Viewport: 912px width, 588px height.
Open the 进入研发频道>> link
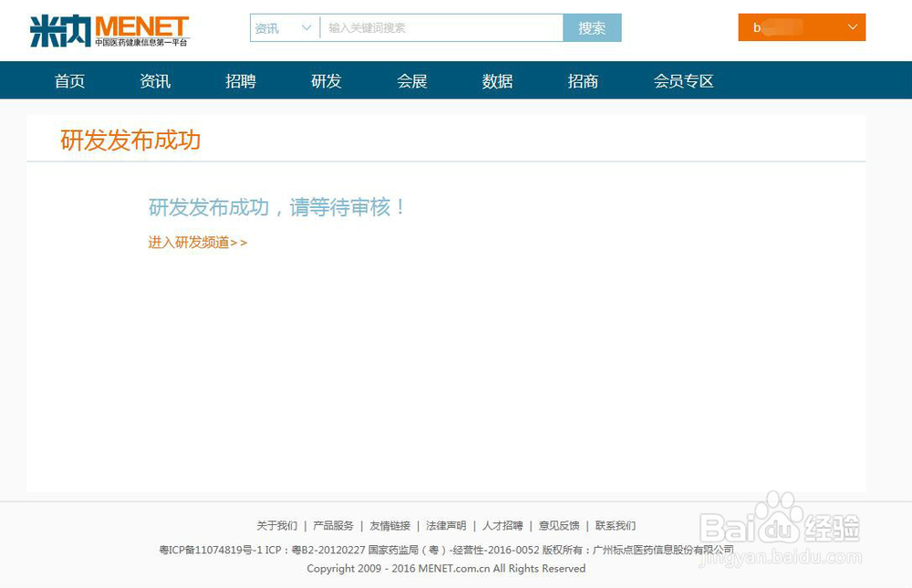[197, 242]
